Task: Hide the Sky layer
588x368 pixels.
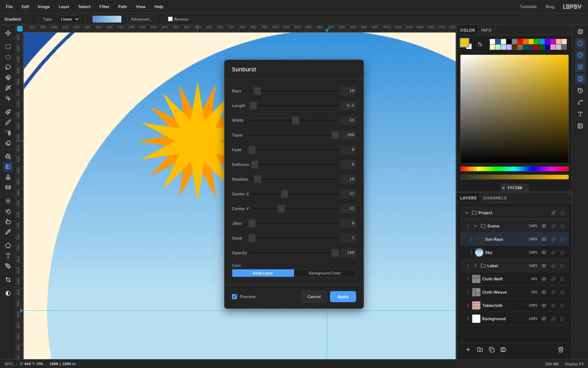Action: pyautogui.click(x=544, y=252)
